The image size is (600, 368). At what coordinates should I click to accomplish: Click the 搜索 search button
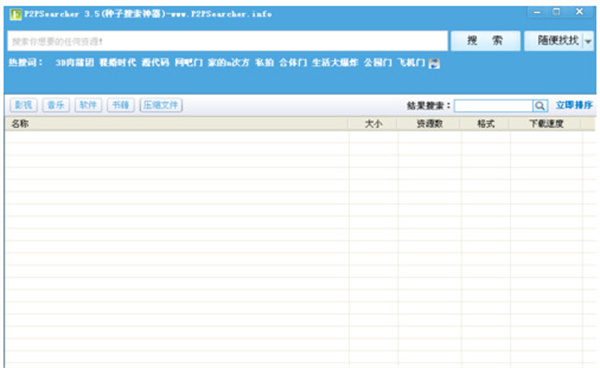click(x=485, y=41)
